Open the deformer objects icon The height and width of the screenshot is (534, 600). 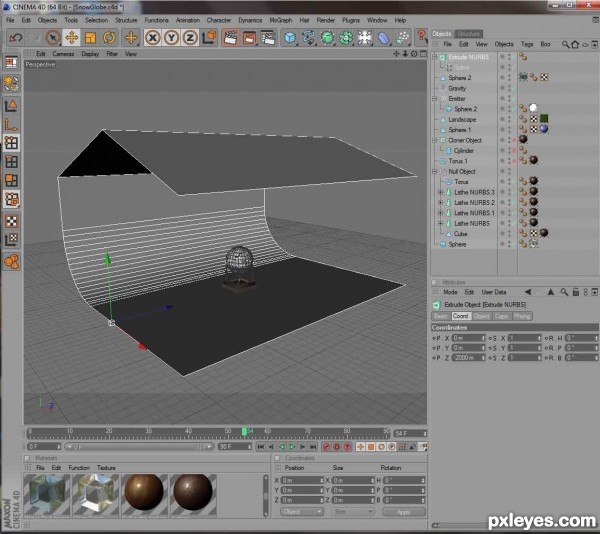click(384, 37)
